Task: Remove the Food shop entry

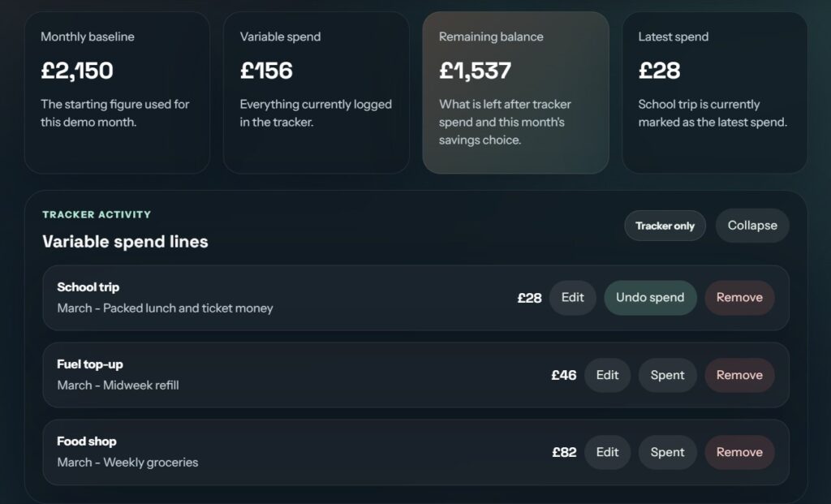Action: click(x=739, y=452)
